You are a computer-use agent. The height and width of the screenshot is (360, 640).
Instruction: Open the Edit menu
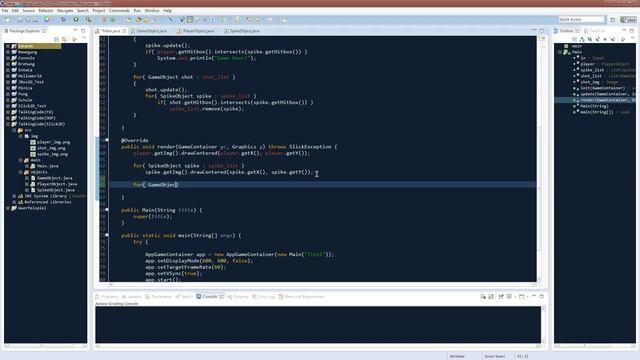[15, 11]
